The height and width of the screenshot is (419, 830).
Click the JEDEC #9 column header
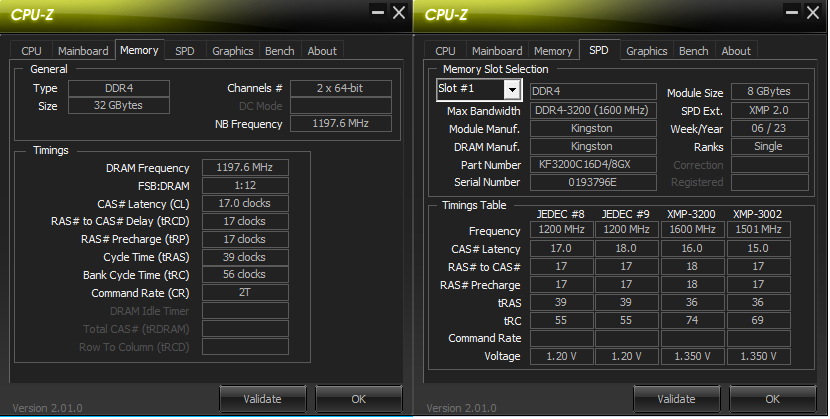pyautogui.click(x=626, y=214)
